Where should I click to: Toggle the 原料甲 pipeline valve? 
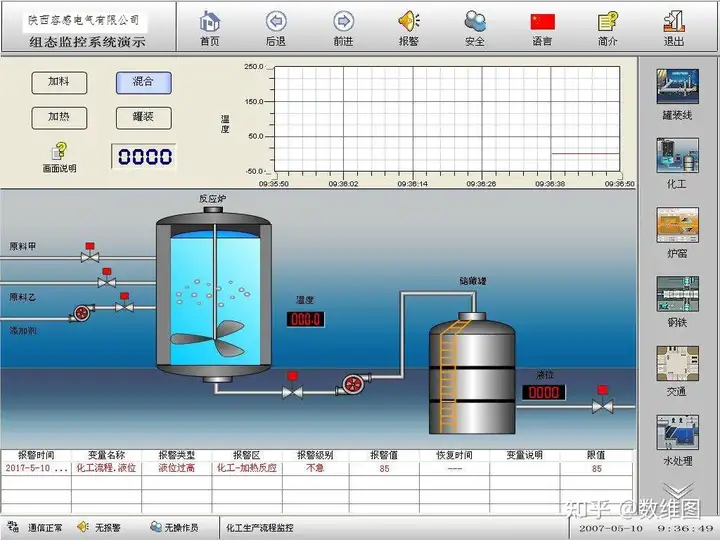pos(90,253)
